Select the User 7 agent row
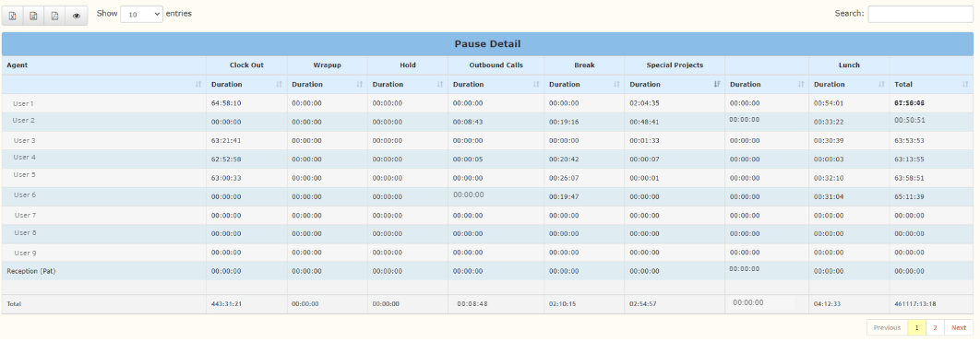Screen dimensions: 980x342 coord(487,216)
